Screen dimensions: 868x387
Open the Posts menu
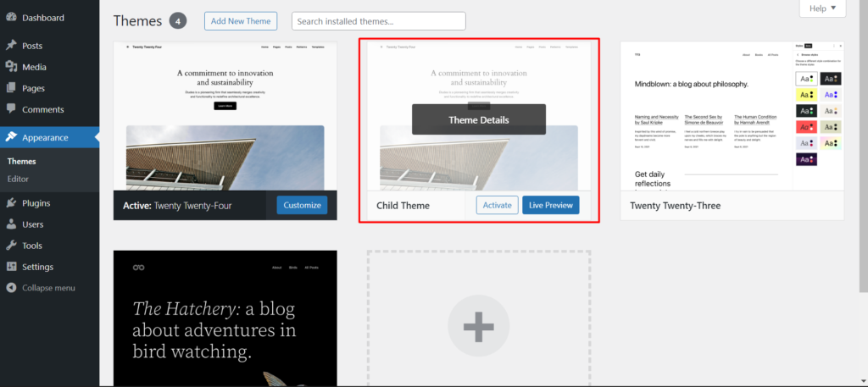click(x=49, y=46)
